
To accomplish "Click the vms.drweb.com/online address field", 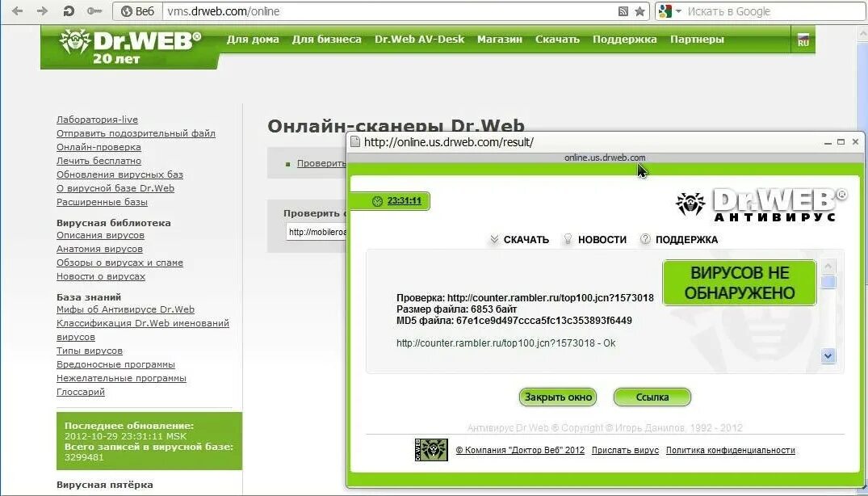I will pyautogui.click(x=388, y=11).
